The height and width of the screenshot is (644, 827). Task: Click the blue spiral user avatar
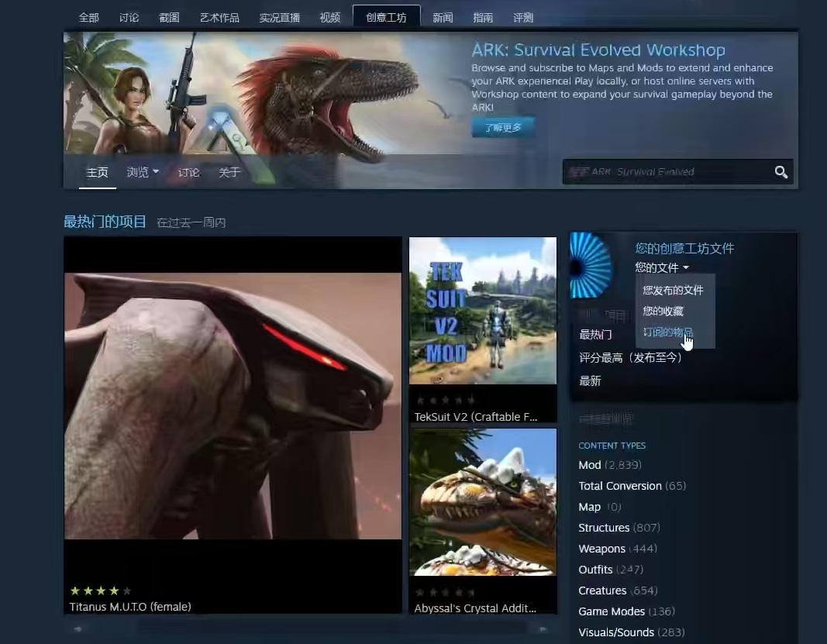591,266
